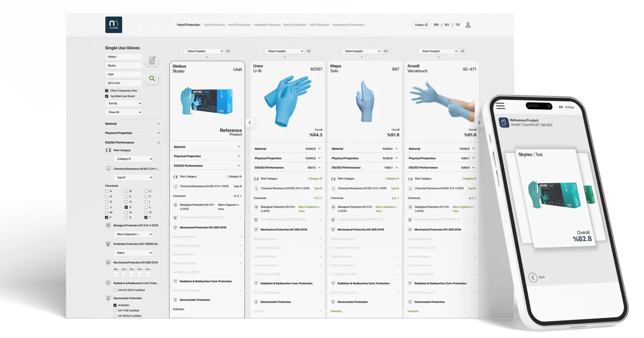Click the star icon above the Mapa card

(368, 57)
